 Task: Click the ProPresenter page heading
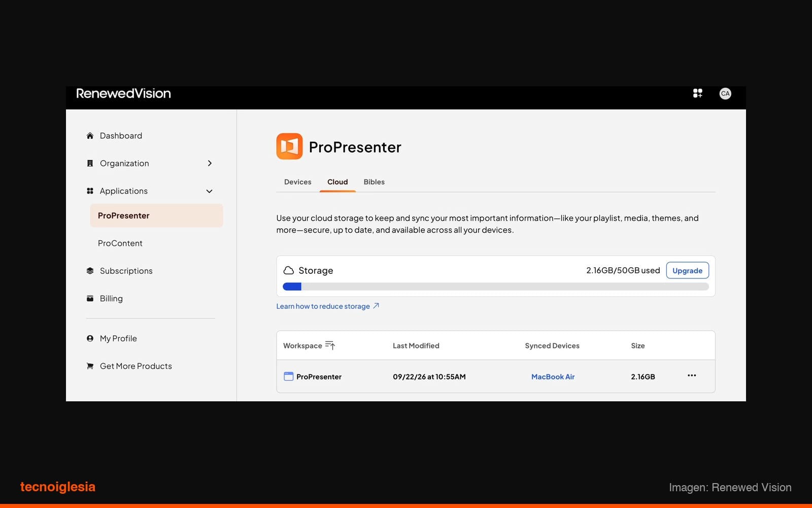(x=355, y=147)
